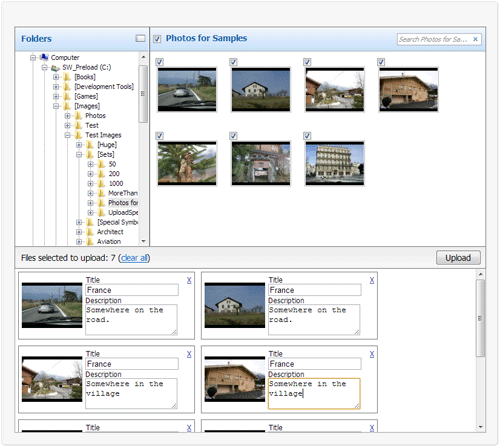The width and height of the screenshot is (500, 446).
Task: Click folder tree scrollbar down arrow
Action: coord(143,241)
